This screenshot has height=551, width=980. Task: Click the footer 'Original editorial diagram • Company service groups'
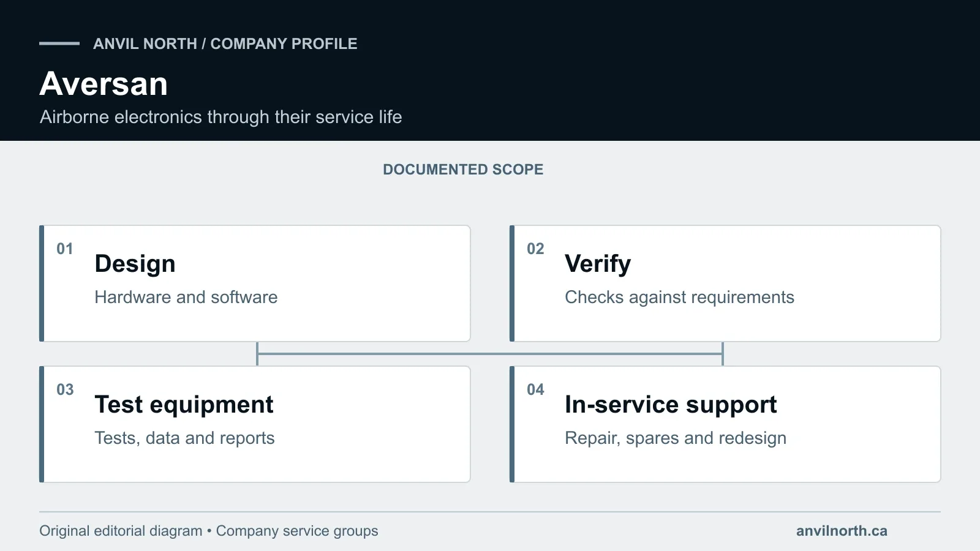pyautogui.click(x=209, y=531)
